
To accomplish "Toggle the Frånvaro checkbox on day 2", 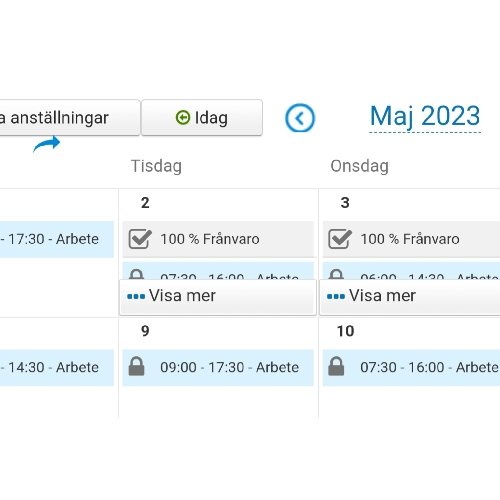I will tap(140, 239).
